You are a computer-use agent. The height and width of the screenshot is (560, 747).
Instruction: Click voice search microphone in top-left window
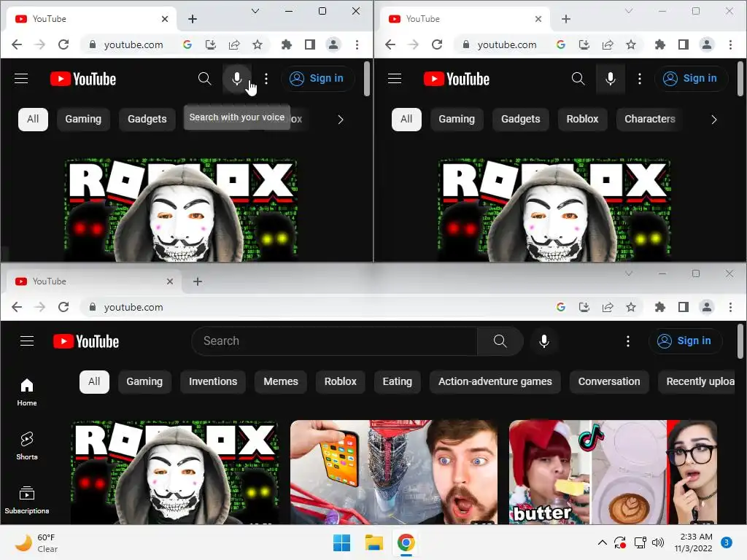point(237,79)
